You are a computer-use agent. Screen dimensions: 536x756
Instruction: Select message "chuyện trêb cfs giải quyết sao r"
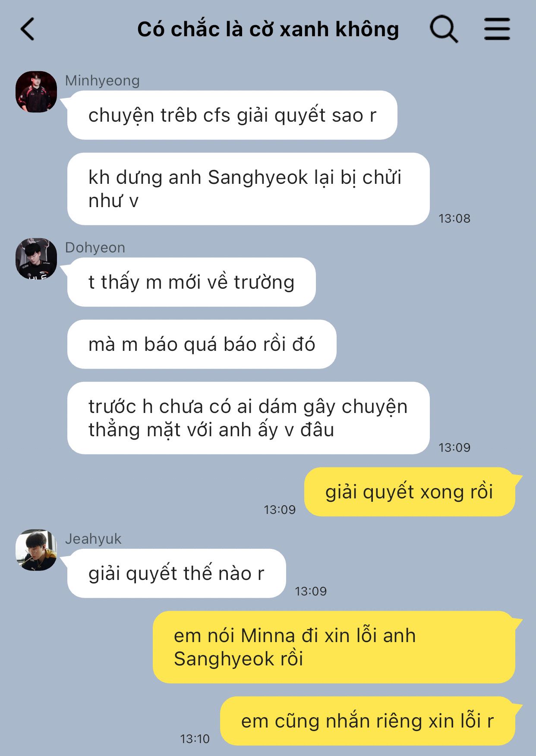tap(232, 115)
